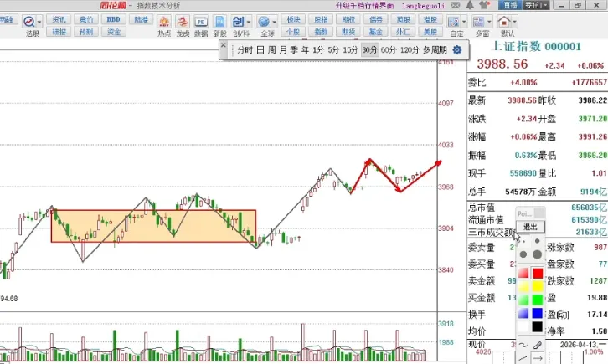This screenshot has width=608, height=364.
Task: Click the 退出 exit button in drawing palette
Action: 530,227
